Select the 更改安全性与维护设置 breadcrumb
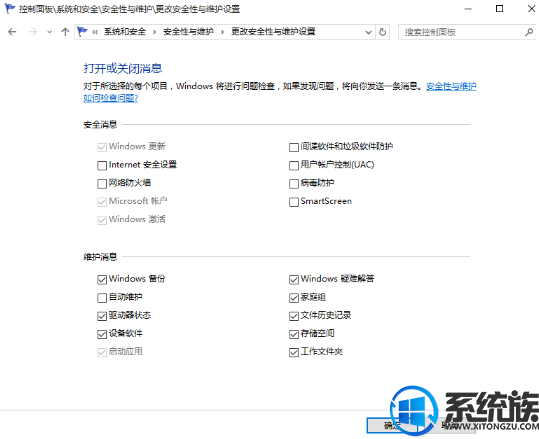 coord(273,32)
